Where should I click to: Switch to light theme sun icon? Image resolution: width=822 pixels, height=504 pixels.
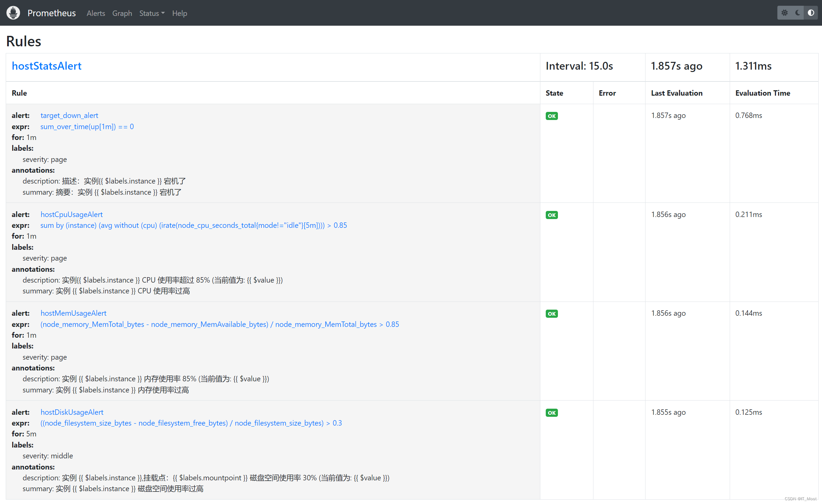784,13
